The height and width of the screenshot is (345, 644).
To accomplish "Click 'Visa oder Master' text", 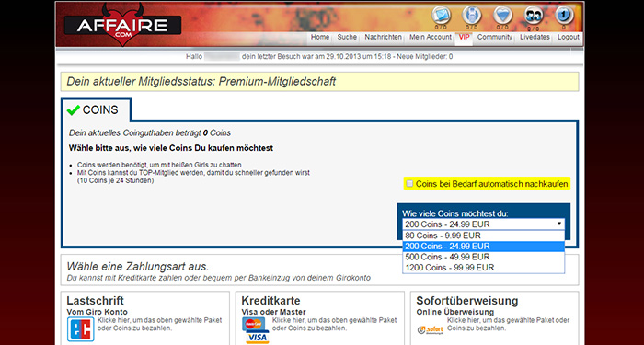I will point(273,312).
